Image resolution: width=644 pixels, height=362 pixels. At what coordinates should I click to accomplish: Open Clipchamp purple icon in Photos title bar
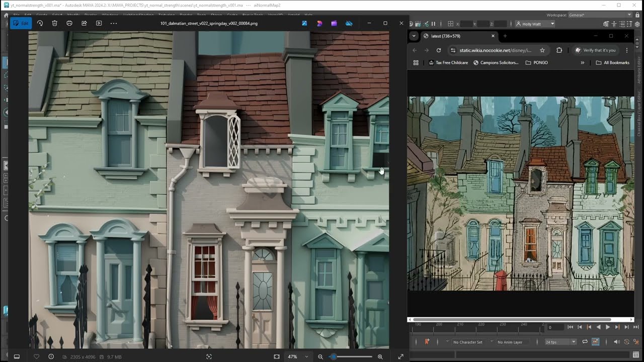click(x=334, y=23)
